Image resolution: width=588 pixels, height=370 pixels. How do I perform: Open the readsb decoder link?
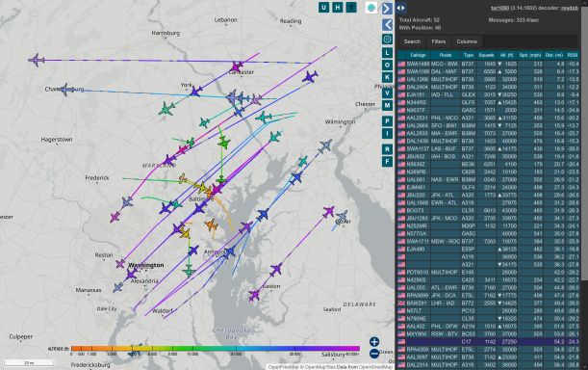(570, 8)
